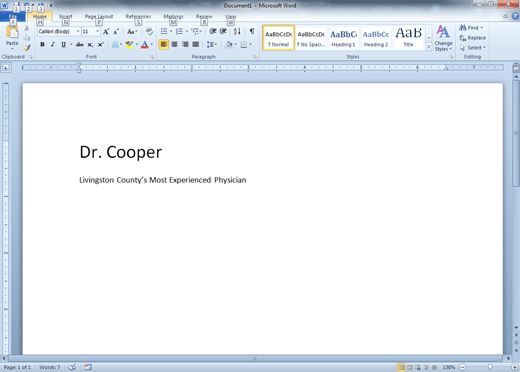
Task: Click the borders icon
Action: (244, 44)
